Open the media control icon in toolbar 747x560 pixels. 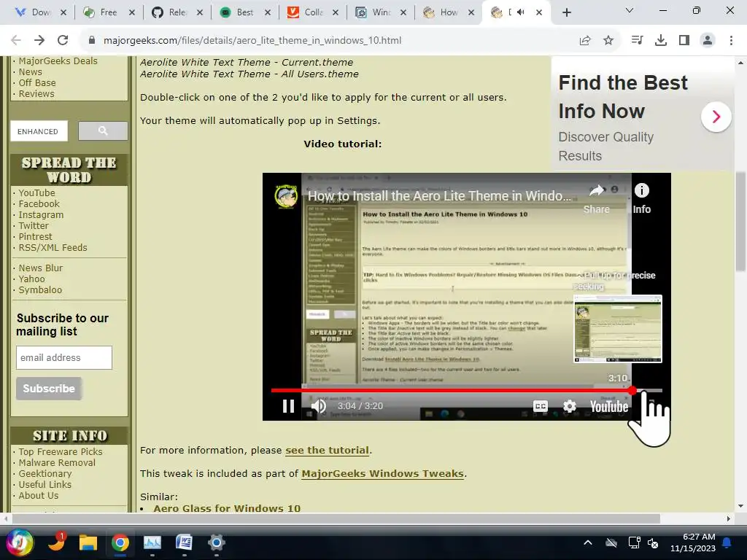click(637, 41)
